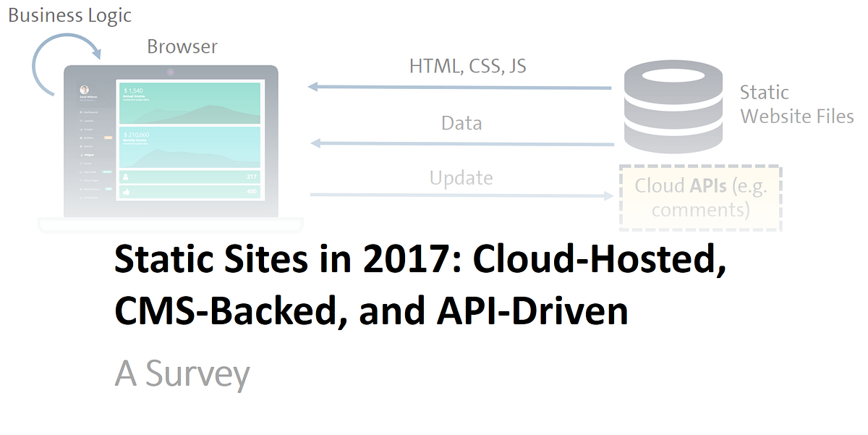Click the 'Data' arrow label
This screenshot has width=868, height=435.
coord(461,123)
